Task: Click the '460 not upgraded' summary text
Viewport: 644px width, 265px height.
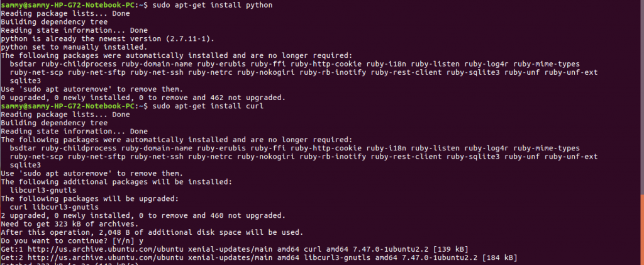Action: point(248,215)
